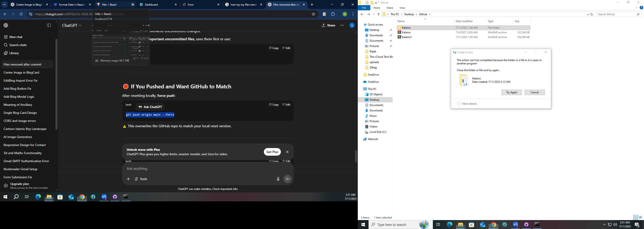Go back using Chrome's back arrow
Viewport: 644px width, 229px height.
5,14
